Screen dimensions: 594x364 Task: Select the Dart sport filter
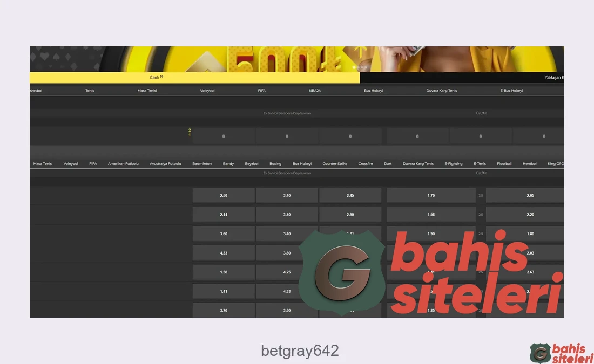[388, 163]
